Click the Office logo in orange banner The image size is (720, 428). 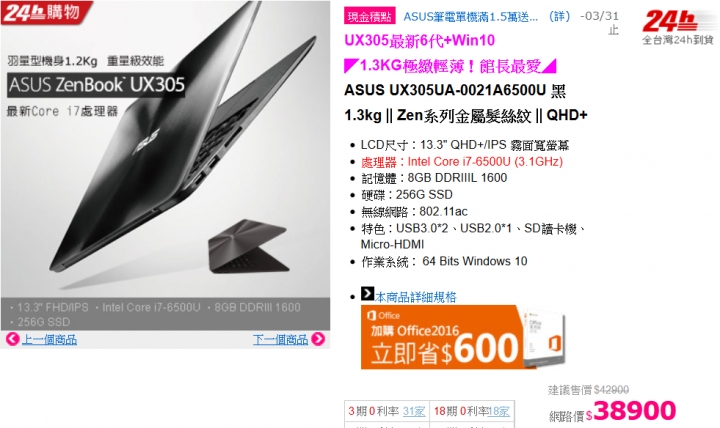(x=383, y=315)
